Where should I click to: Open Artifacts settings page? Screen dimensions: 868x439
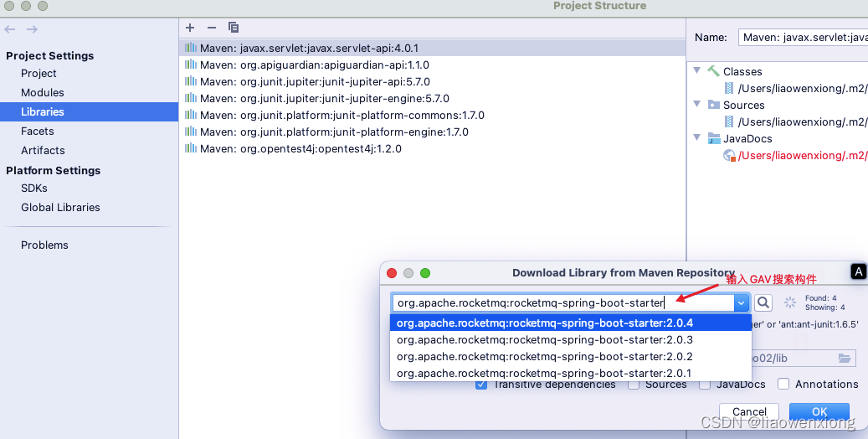pyautogui.click(x=43, y=150)
